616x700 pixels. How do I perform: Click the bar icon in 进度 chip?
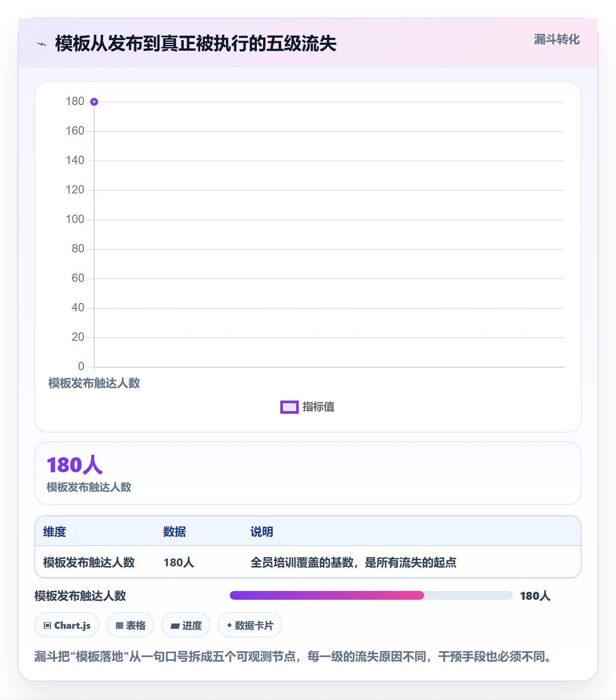point(175,626)
